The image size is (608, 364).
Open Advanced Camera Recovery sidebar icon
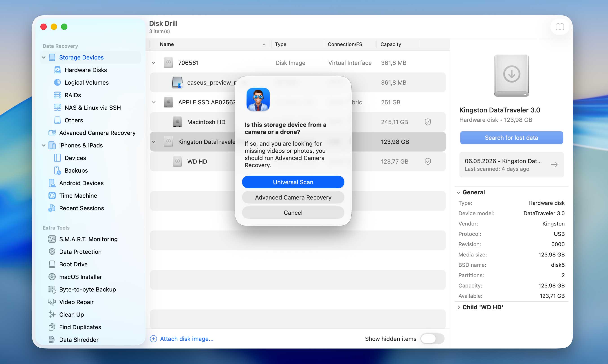[52, 133]
